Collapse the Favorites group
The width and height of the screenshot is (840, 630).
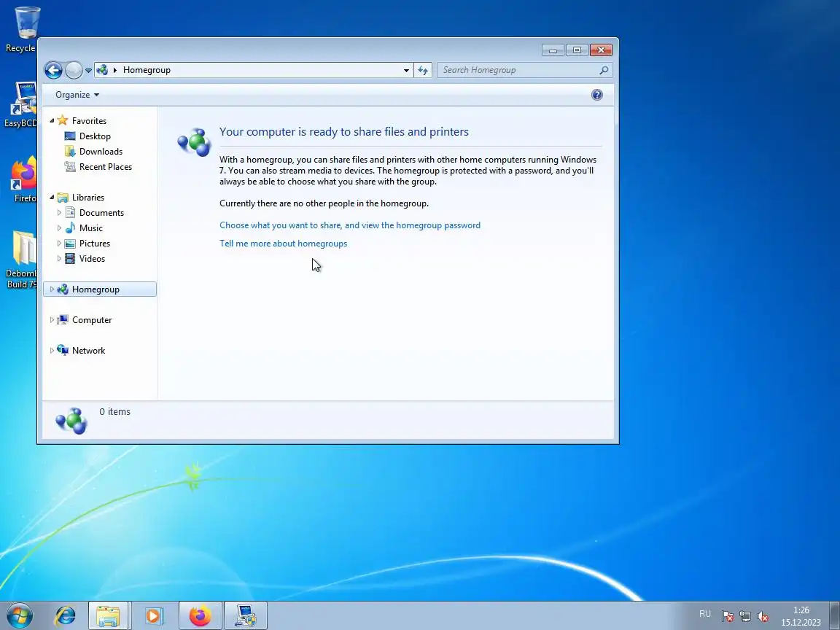(52, 121)
